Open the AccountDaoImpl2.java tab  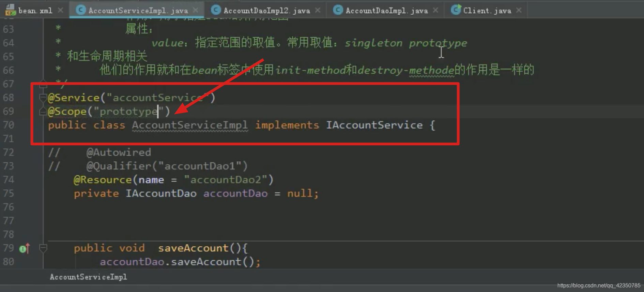click(267, 11)
